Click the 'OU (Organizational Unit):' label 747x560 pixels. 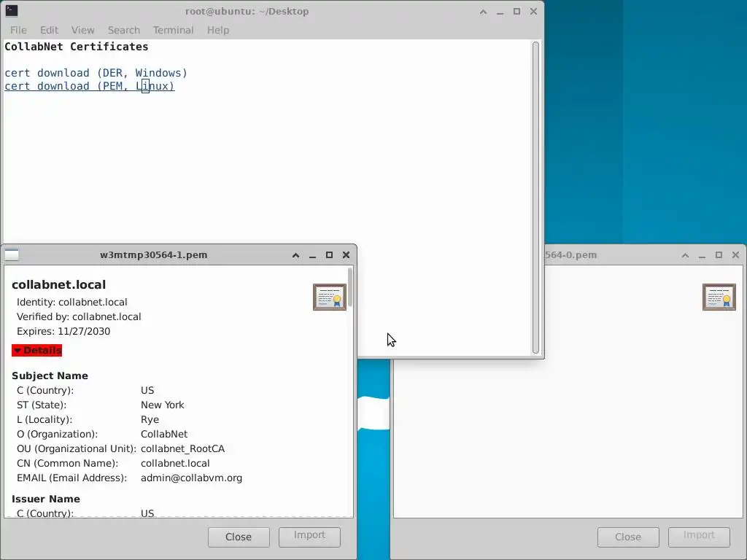[76, 449]
